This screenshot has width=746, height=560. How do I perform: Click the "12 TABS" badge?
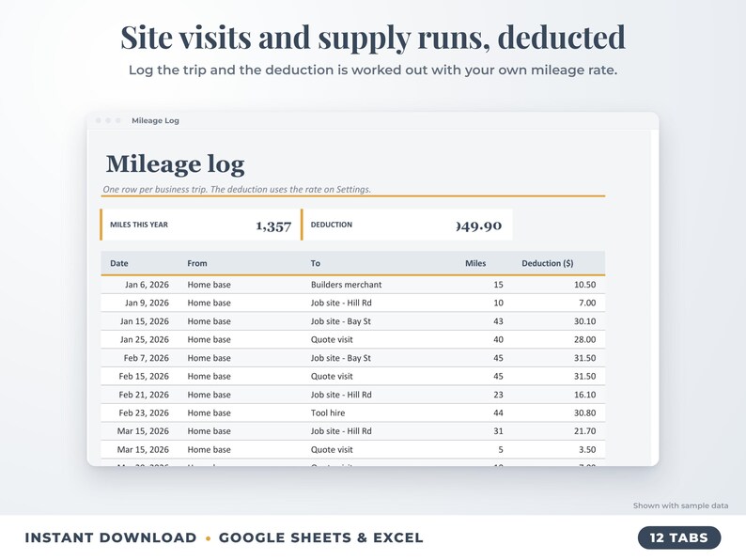pyautogui.click(x=679, y=537)
